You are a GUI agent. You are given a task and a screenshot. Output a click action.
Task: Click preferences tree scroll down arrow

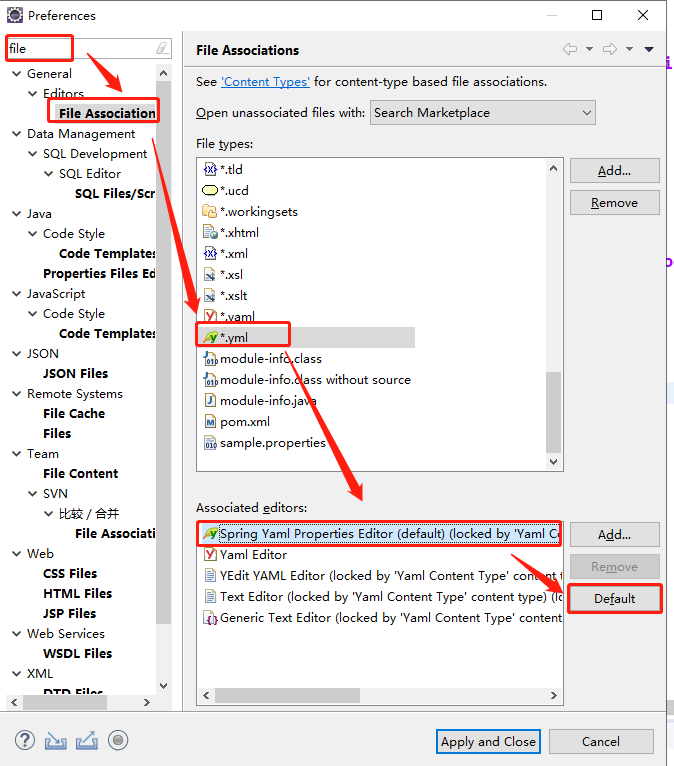[164, 686]
